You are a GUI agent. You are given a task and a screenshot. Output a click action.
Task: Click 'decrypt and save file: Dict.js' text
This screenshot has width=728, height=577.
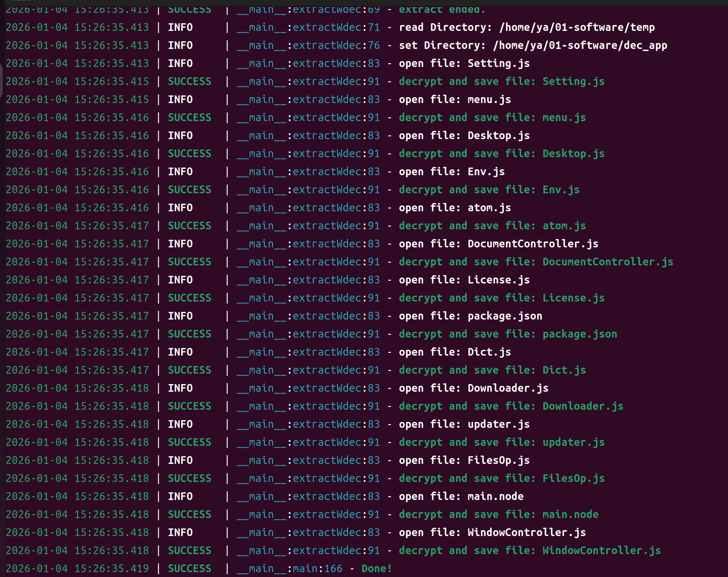492,370
